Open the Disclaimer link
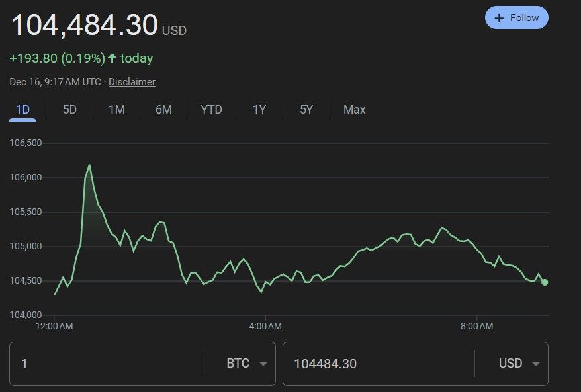The height and width of the screenshot is (392, 581). [x=132, y=82]
